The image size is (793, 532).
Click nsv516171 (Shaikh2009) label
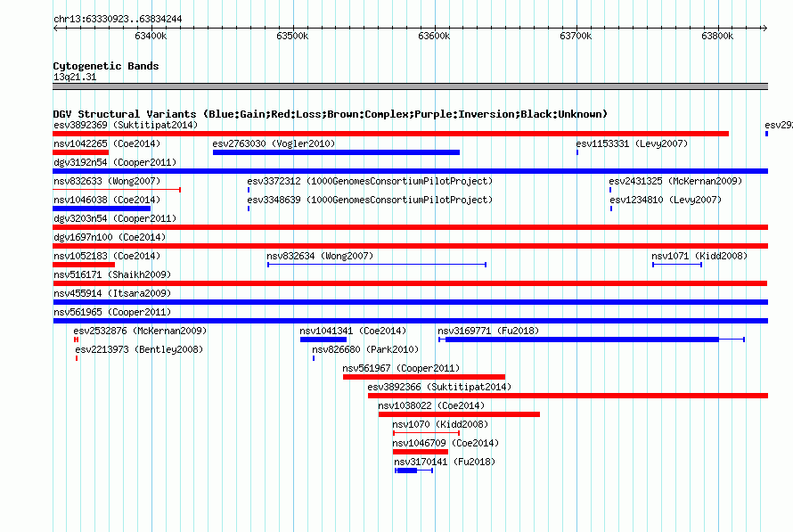pos(112,274)
